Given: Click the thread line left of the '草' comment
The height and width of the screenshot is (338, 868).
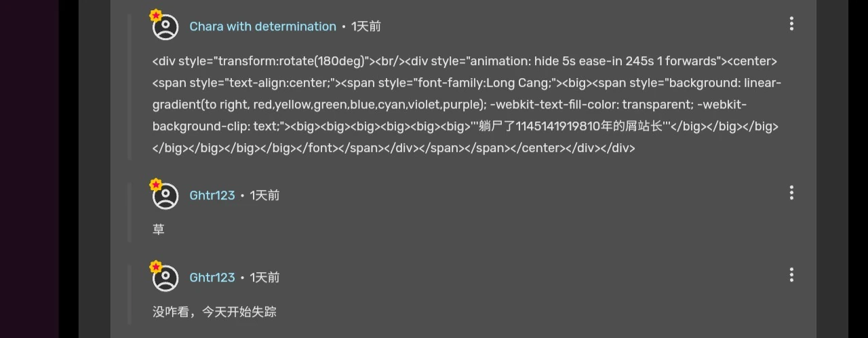Looking at the screenshot, I should pos(130,211).
